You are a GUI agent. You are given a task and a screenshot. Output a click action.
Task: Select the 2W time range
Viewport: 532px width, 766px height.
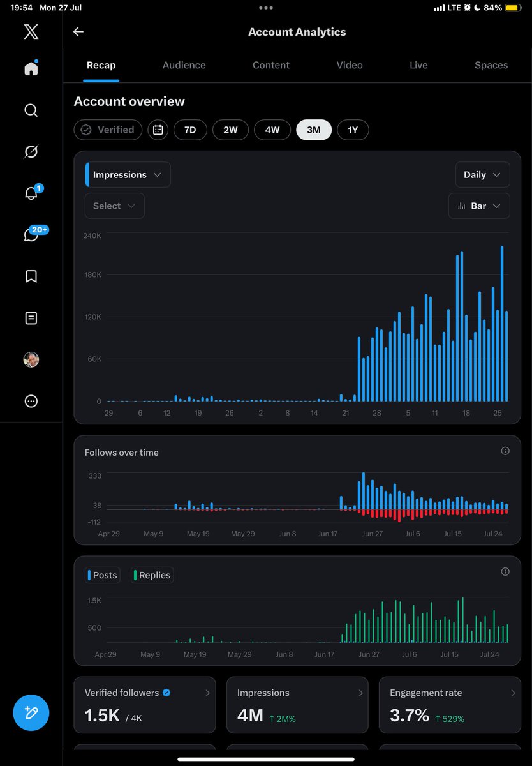230,130
